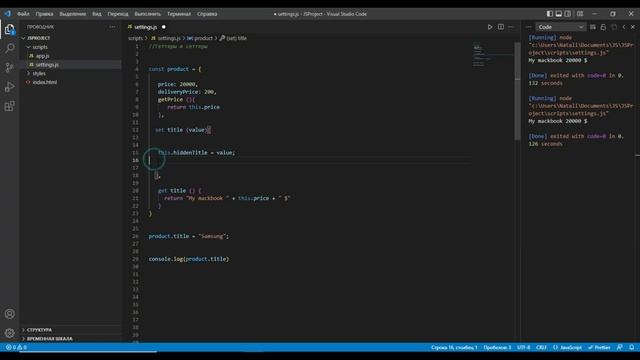Open Explorer panel More Actions ellipsis
The height and width of the screenshot is (360, 640).
(112, 27)
